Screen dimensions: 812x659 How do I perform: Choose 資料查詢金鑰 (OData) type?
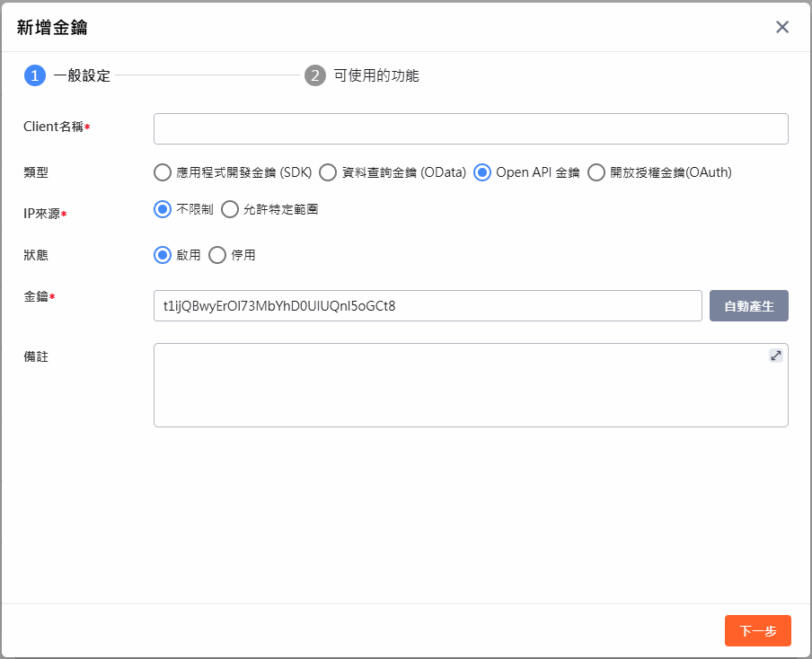pyautogui.click(x=328, y=172)
